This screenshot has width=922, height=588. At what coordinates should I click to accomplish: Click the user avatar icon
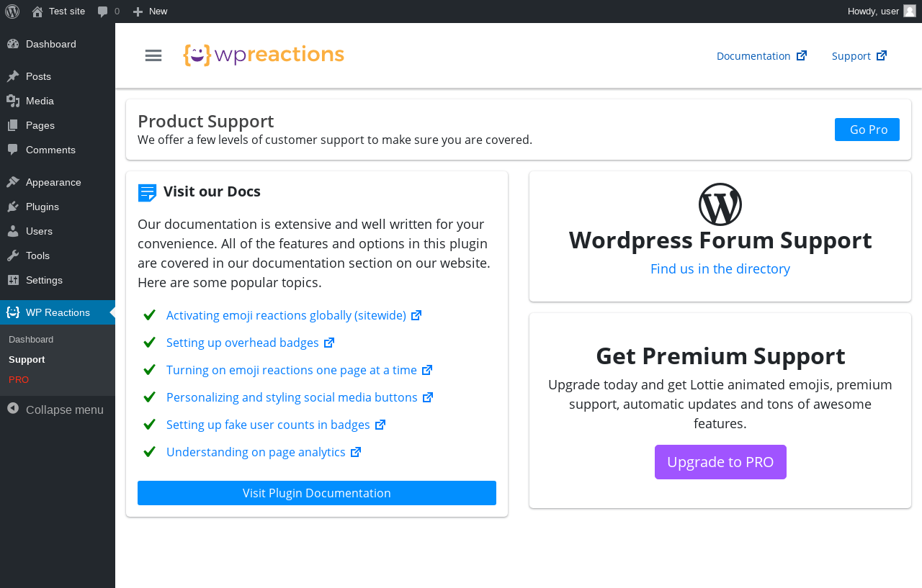[x=910, y=11]
